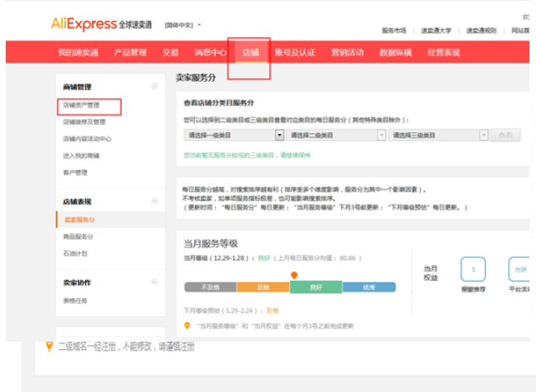The height and width of the screenshot is (392, 536).
Task: Open 商品服务分 in the sidebar
Action: click(x=78, y=236)
